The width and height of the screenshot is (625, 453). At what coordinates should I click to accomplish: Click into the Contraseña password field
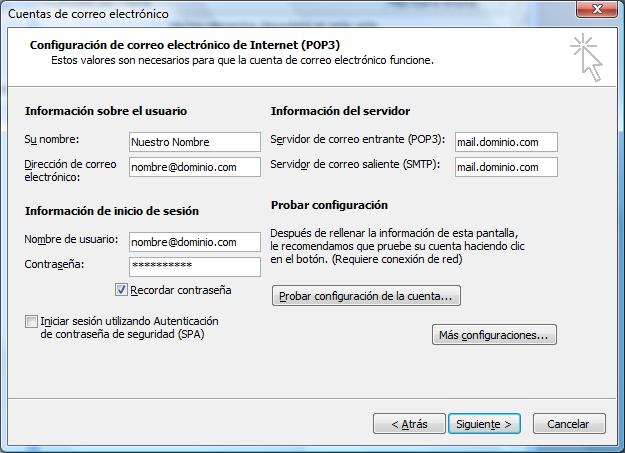coord(195,267)
